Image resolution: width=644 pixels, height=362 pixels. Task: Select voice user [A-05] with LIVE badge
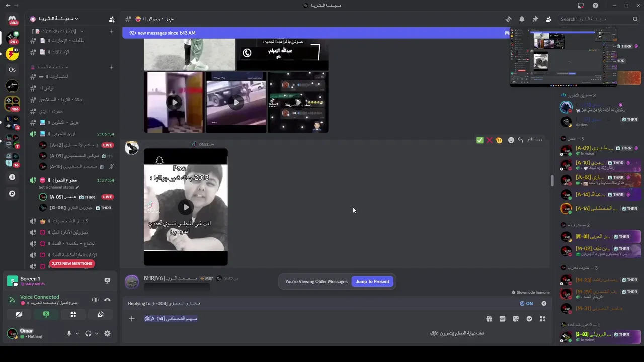(x=75, y=197)
